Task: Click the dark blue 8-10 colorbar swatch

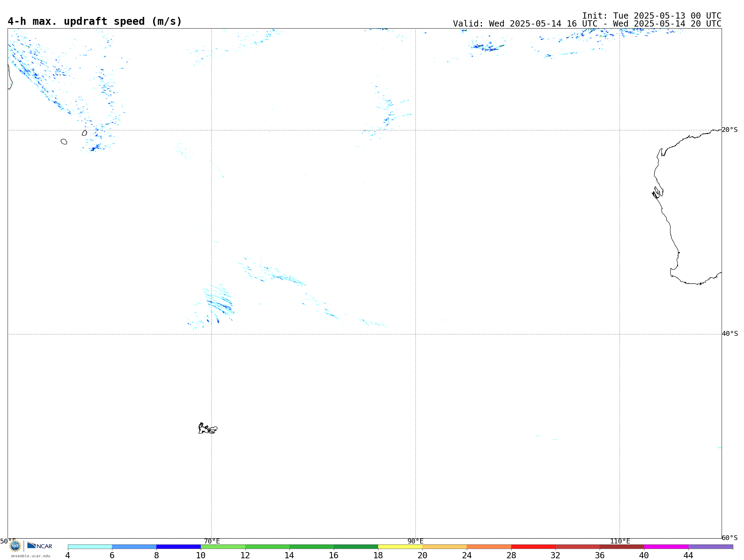Action: point(179,547)
